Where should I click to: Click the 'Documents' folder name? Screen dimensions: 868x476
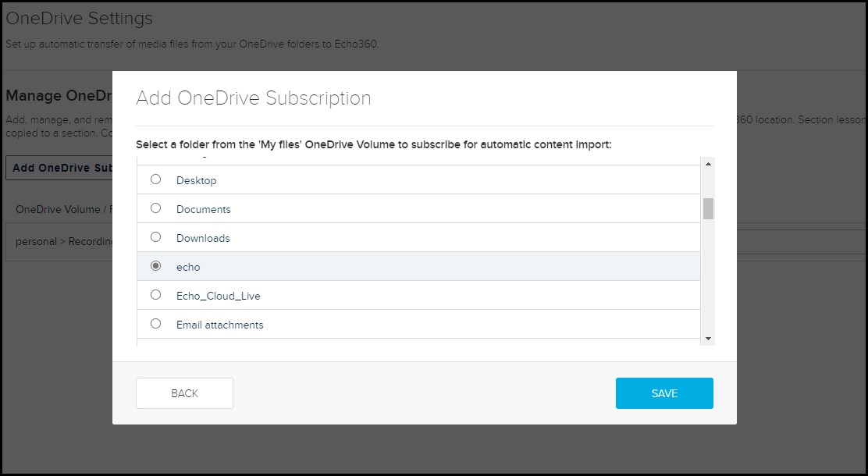[x=203, y=209]
